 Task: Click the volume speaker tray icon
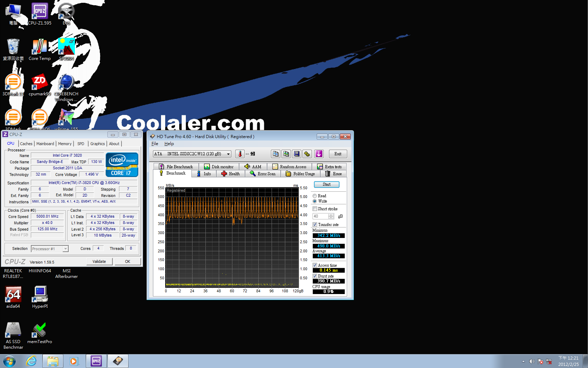(x=532, y=361)
